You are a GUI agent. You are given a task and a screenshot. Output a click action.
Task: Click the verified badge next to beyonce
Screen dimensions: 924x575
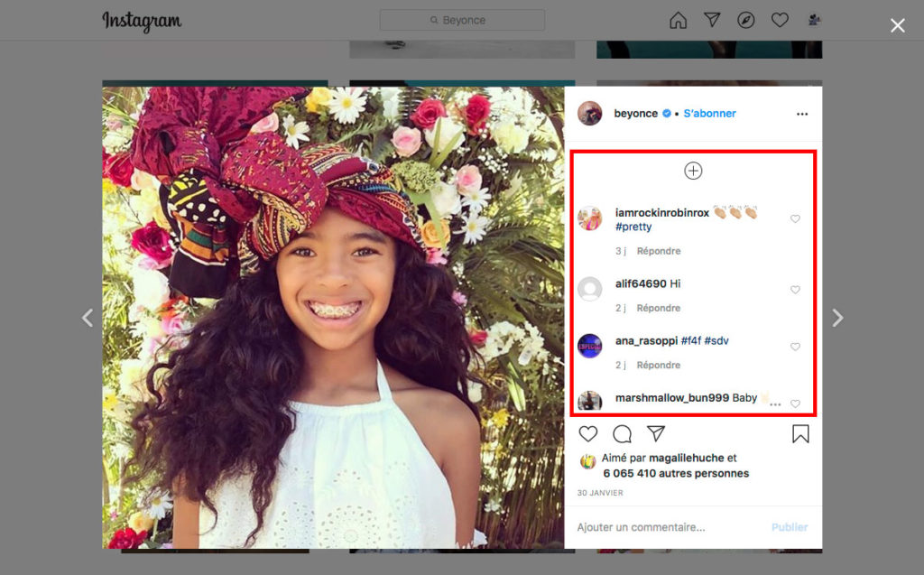(x=667, y=113)
